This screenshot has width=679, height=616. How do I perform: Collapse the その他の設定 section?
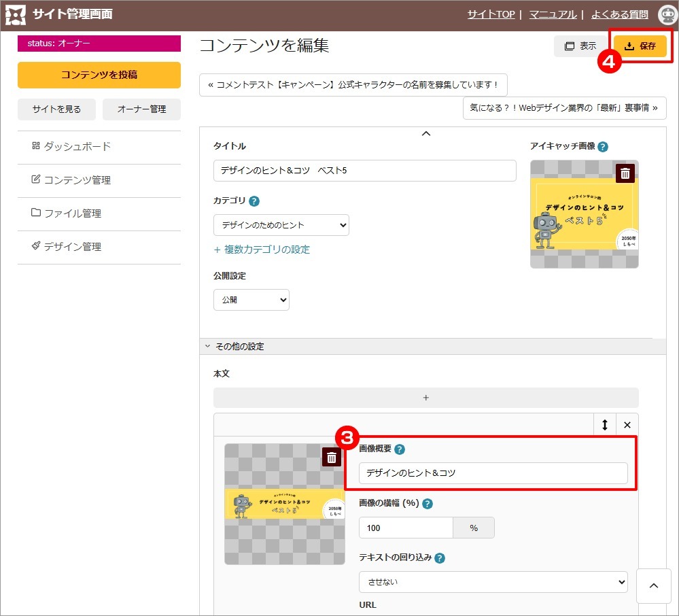[234, 346]
